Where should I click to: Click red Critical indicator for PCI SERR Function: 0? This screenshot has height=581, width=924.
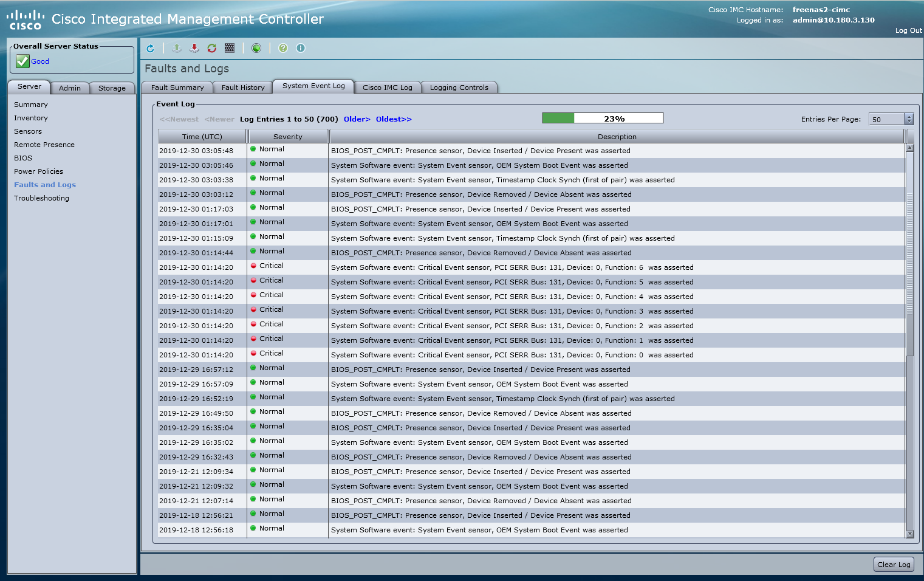(x=253, y=354)
